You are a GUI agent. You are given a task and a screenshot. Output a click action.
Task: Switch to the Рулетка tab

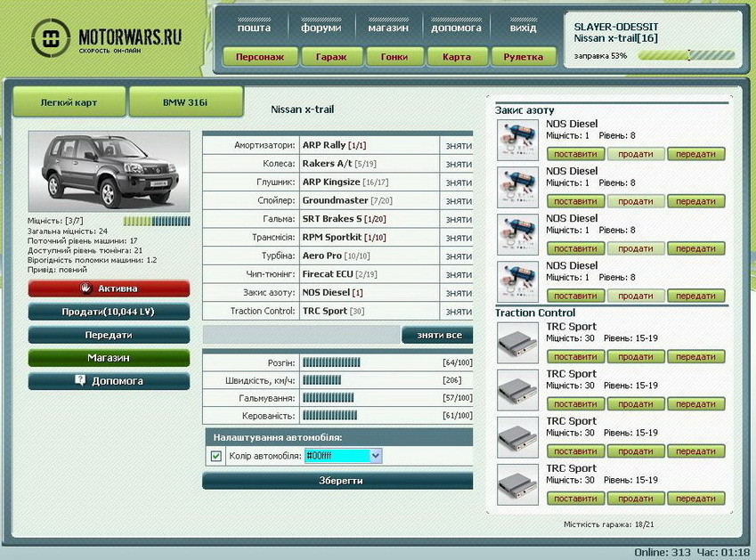[523, 57]
